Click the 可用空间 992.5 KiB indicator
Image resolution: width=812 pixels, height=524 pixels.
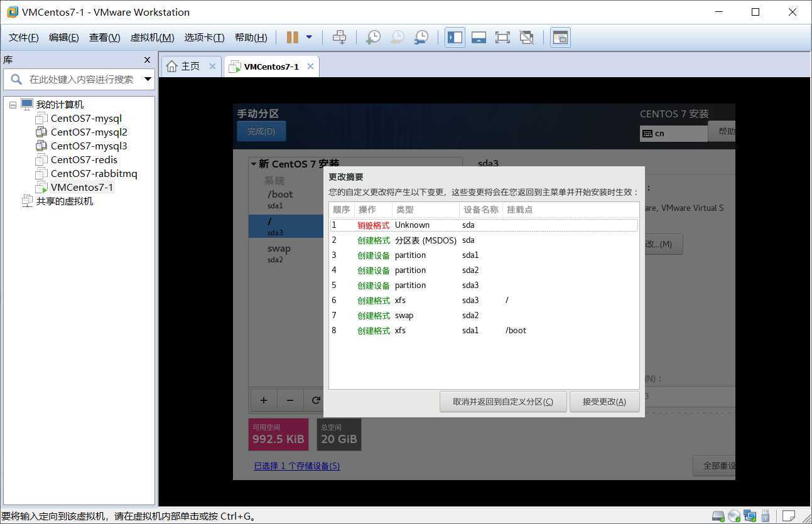coord(278,434)
